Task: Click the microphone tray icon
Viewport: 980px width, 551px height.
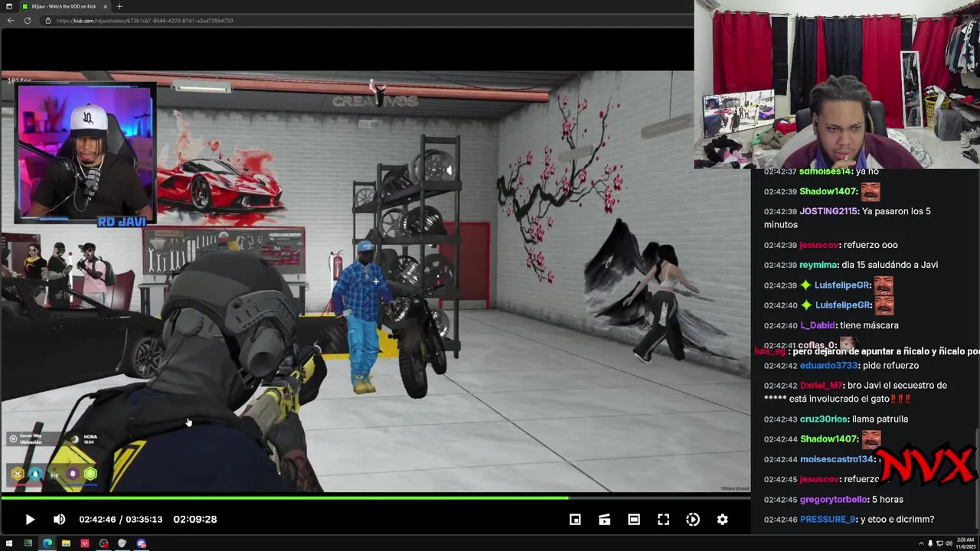Action: click(x=931, y=543)
